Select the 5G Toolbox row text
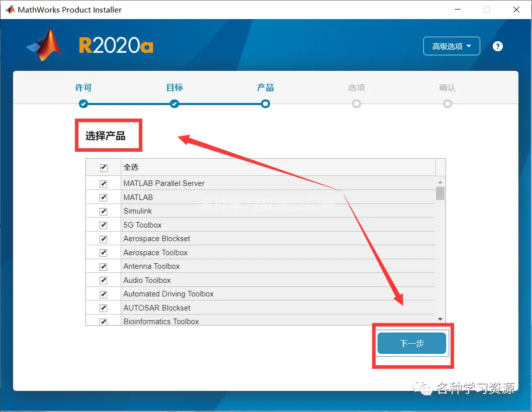The height and width of the screenshot is (412, 532). coord(142,225)
